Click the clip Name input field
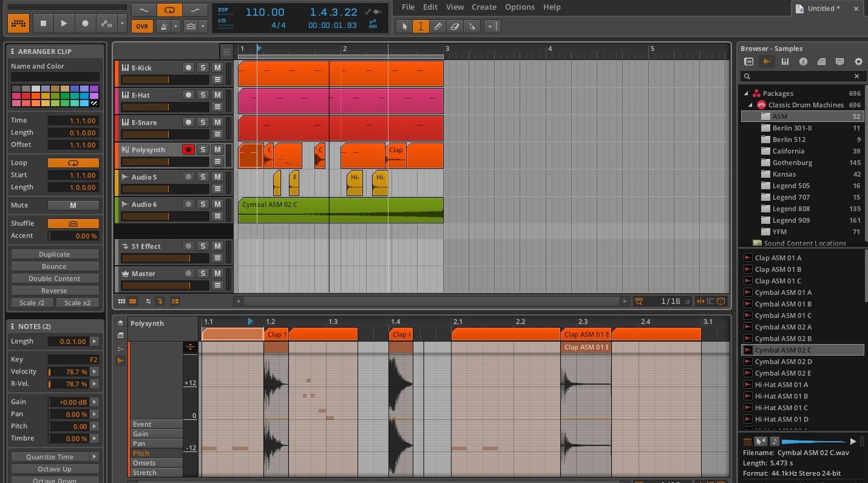 55,77
